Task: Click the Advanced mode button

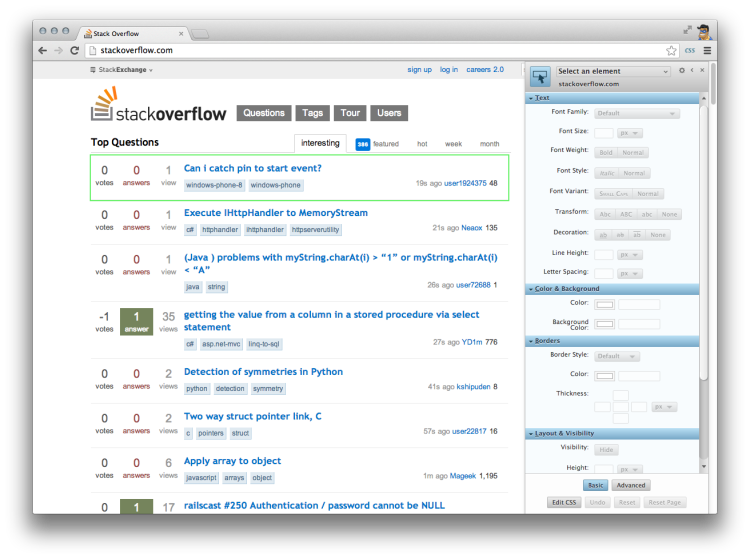Action: click(x=630, y=485)
